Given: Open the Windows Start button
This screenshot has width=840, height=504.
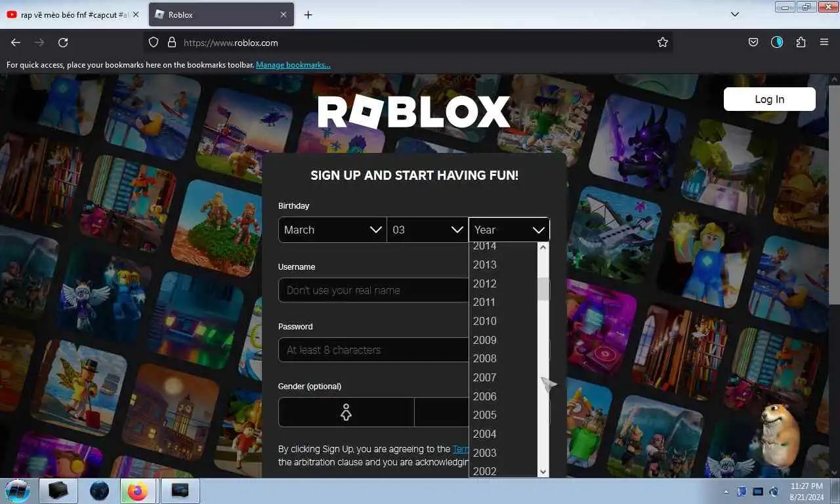Looking at the screenshot, I should click(17, 491).
